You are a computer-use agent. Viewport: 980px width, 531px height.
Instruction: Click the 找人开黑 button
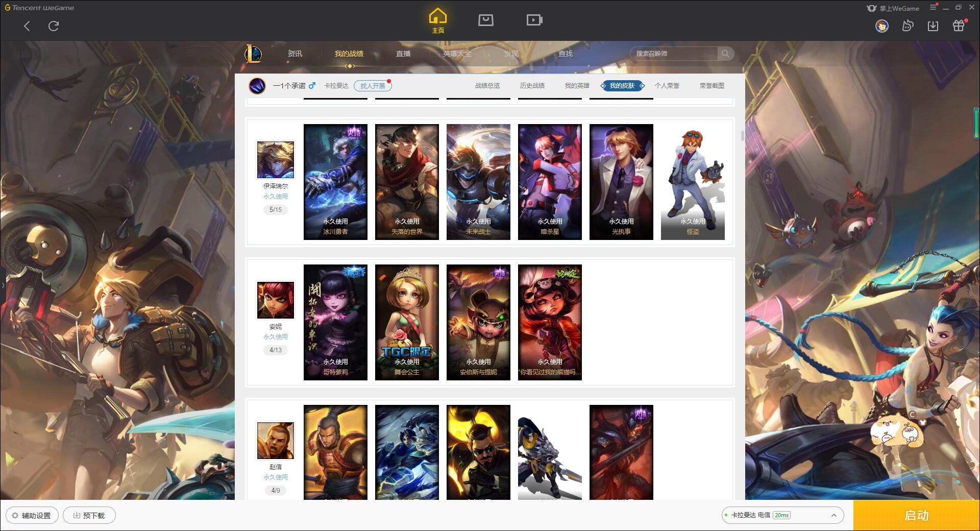coord(373,86)
